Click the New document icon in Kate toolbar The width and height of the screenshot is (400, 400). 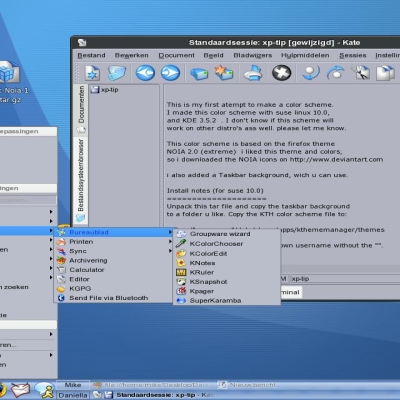point(92,73)
